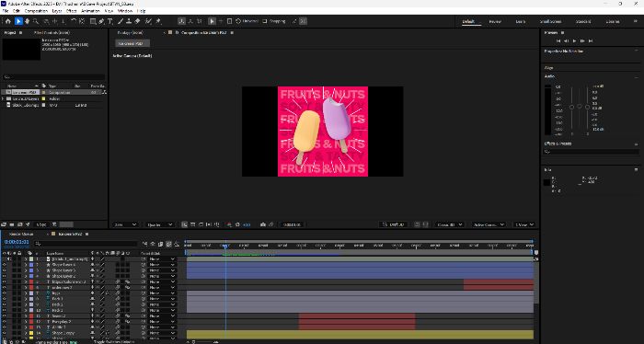This screenshot has width=644, height=344.
Task: Expand the Ice cream PSD Layers folder
Action: [x=4, y=99]
